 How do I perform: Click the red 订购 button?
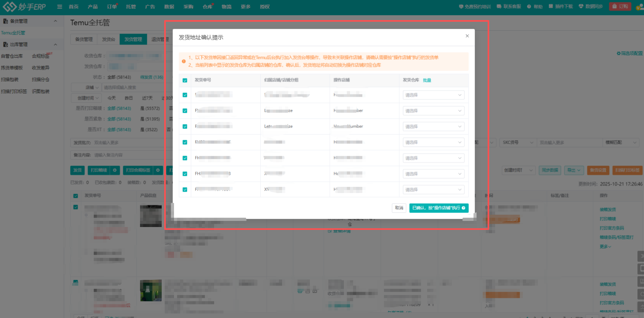620,7
